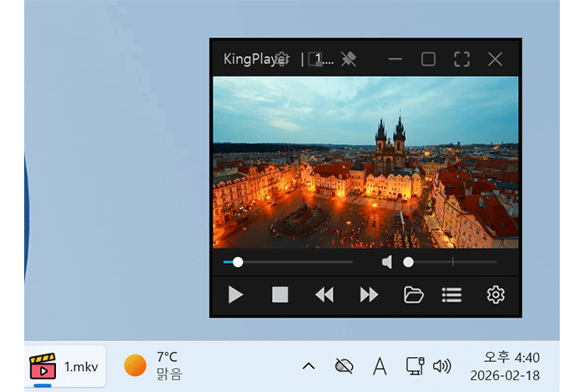Fast forward using the double-right arrows
This screenshot has width=584, height=392.
pos(369,295)
